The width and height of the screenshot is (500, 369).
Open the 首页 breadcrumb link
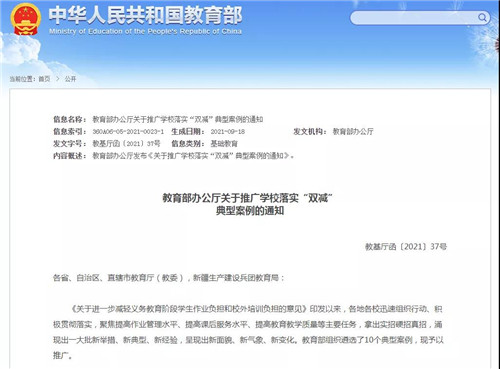click(x=44, y=79)
